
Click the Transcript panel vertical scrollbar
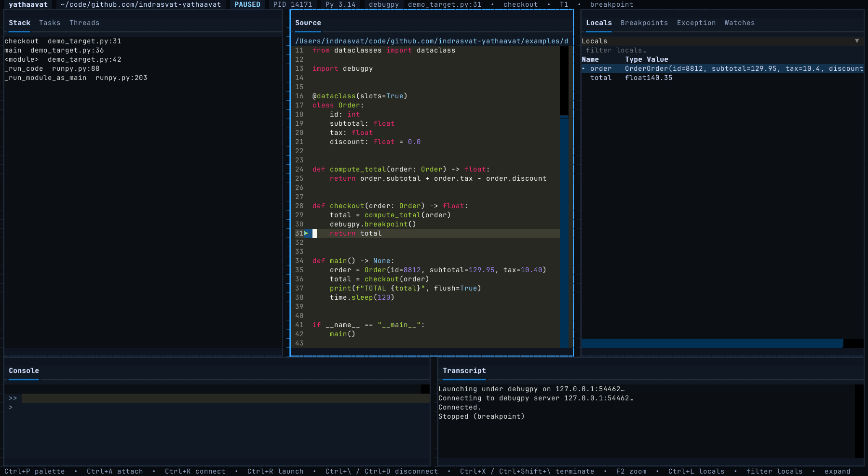pyautogui.click(x=859, y=421)
